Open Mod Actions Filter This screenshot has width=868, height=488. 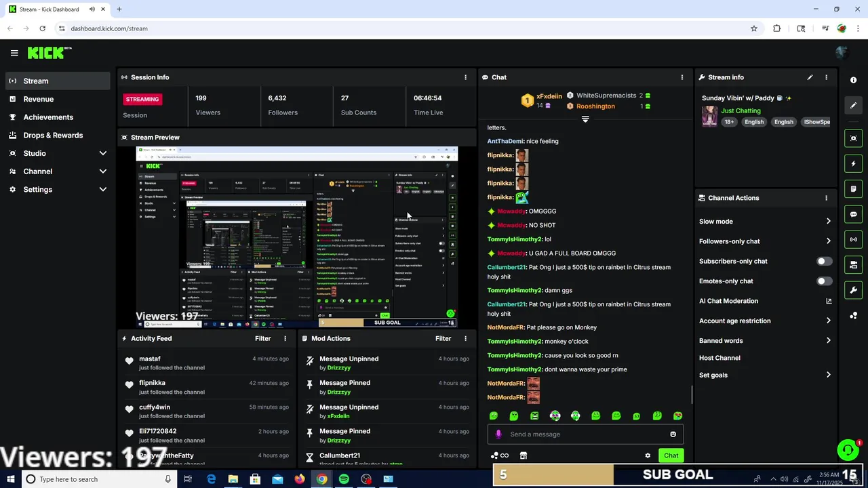[x=443, y=338]
